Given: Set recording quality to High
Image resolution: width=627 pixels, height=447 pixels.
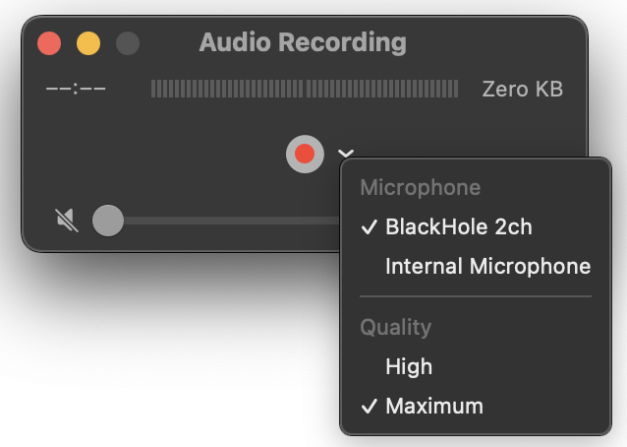Looking at the screenshot, I should (x=409, y=367).
